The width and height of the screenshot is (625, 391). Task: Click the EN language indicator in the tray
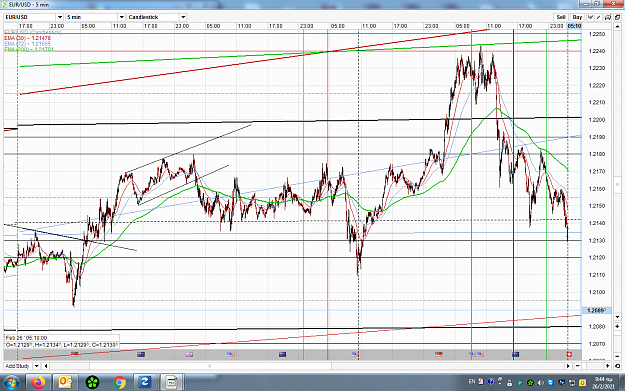coord(472,381)
